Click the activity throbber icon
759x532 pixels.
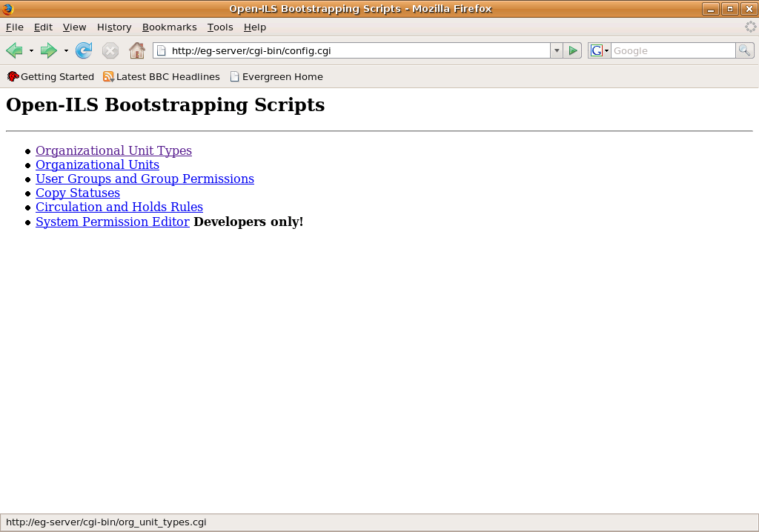pos(750,27)
